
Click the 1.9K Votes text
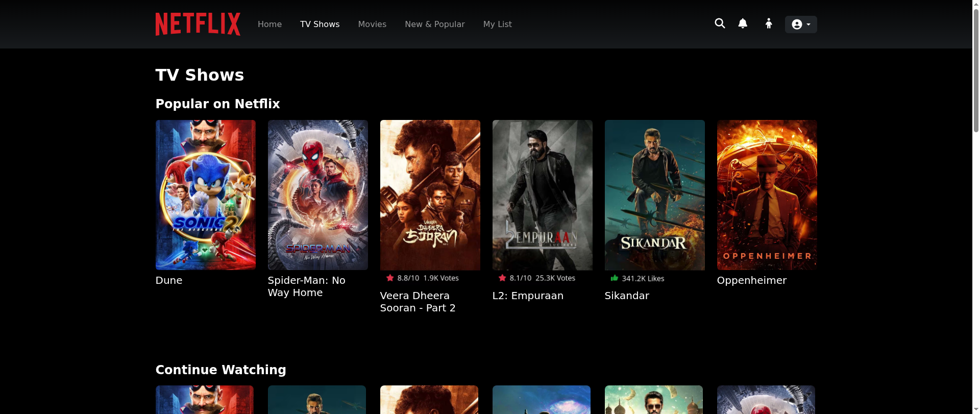[x=441, y=278]
